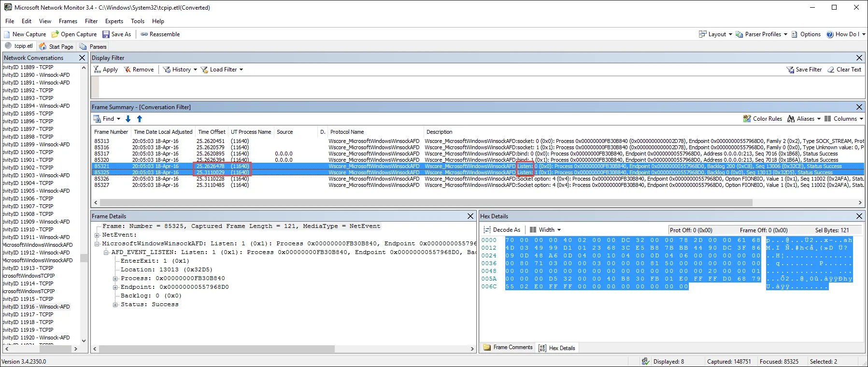
Task: Open the Tools menu
Action: [x=138, y=21]
